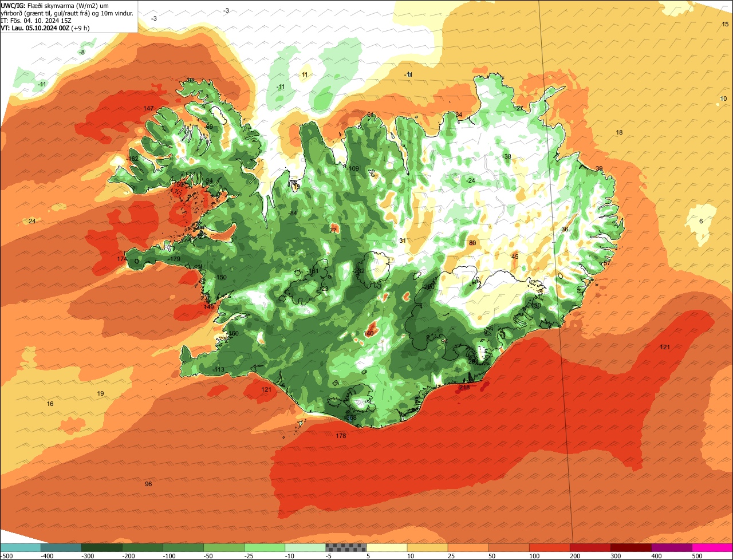Pick the pale yellow legend swatch between 5 and 10

(387, 547)
